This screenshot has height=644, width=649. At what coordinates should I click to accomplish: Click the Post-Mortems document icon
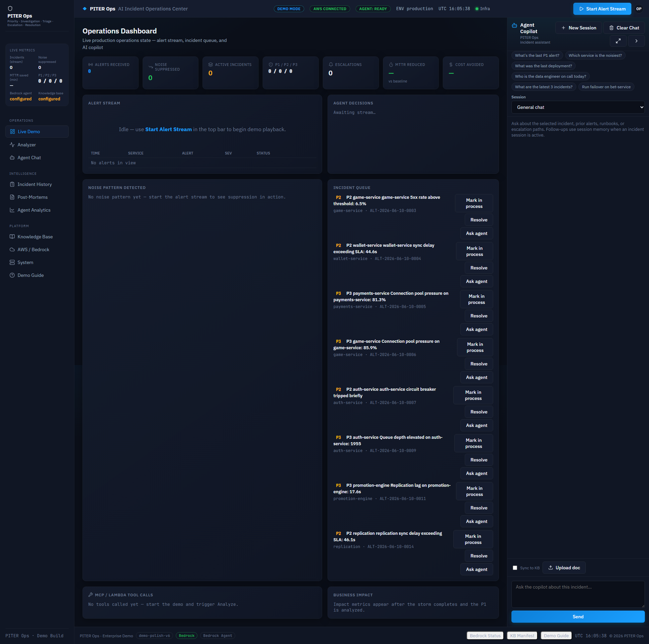click(12, 197)
